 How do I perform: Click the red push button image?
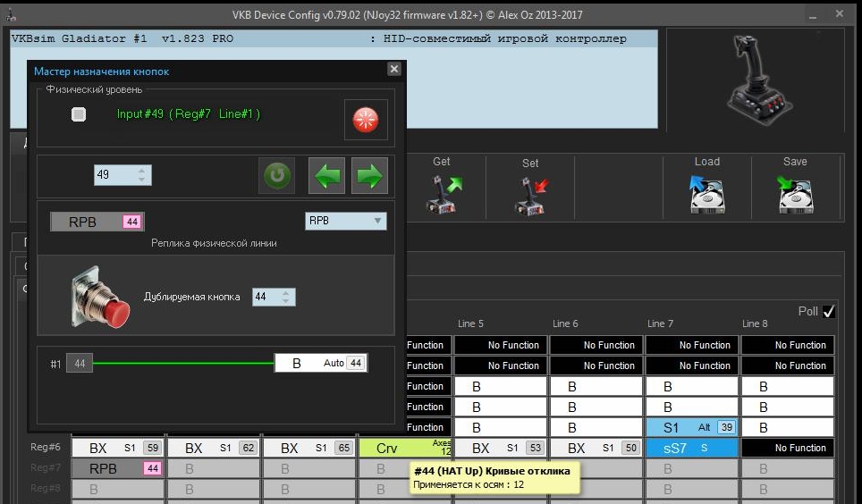tap(100, 297)
